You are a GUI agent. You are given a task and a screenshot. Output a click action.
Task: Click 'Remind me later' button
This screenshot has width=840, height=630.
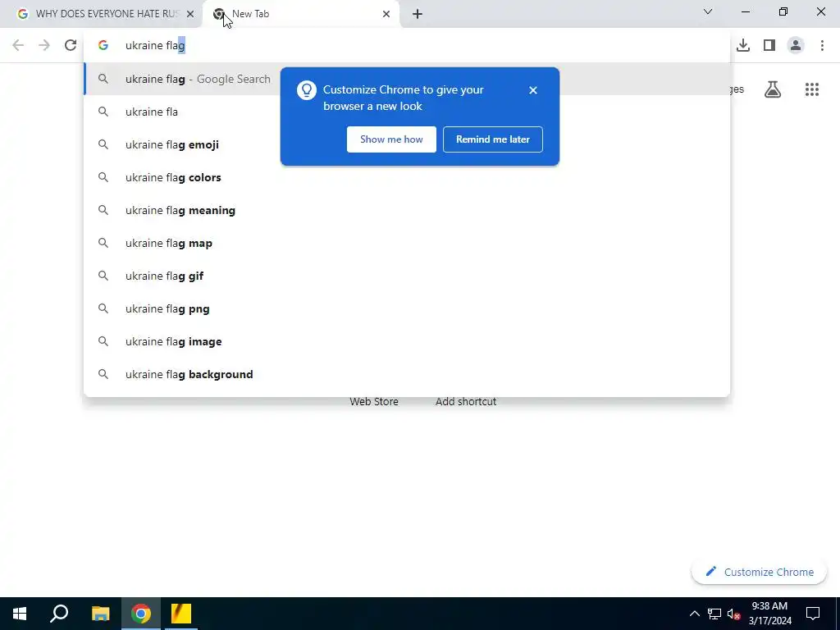493,139
